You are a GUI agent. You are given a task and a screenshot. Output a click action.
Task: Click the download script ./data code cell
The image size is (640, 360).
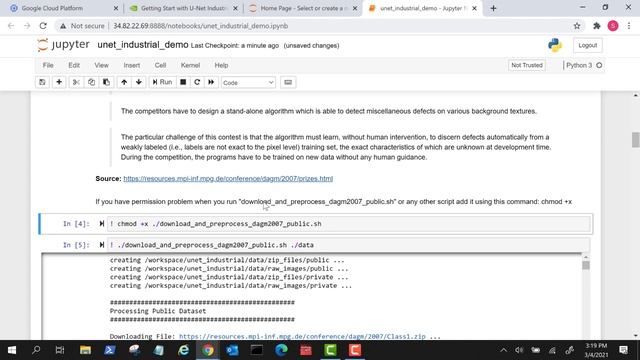point(349,245)
